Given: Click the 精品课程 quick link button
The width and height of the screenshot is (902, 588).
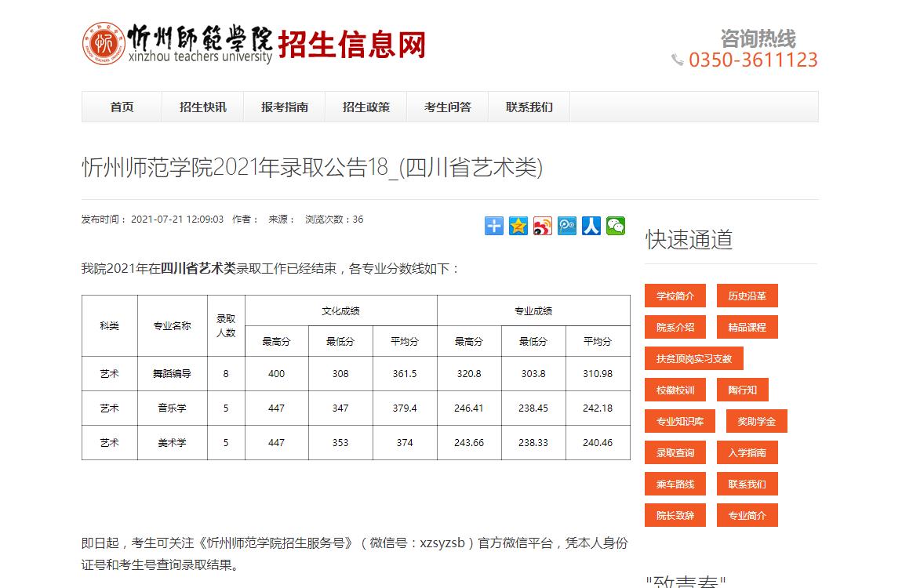Looking at the screenshot, I should click(x=747, y=327).
